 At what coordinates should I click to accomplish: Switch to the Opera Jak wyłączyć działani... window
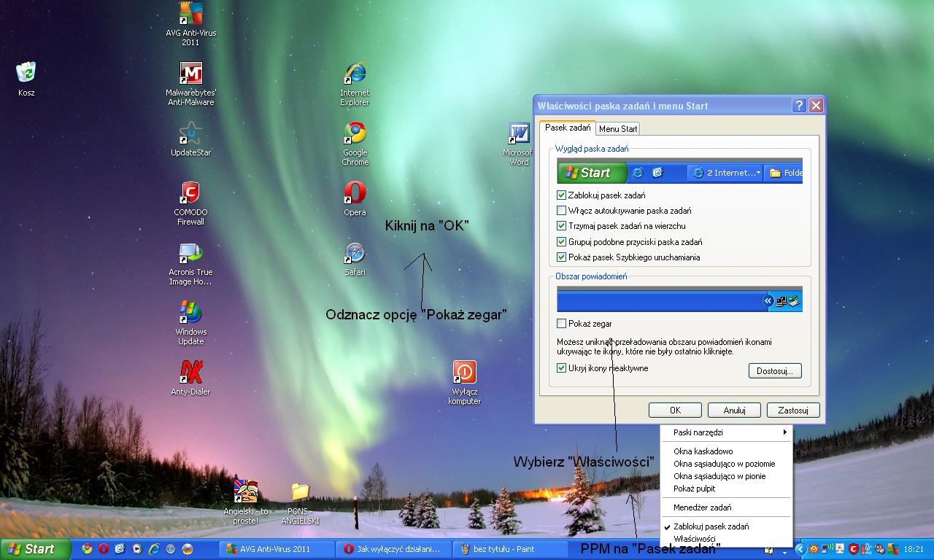click(x=393, y=549)
